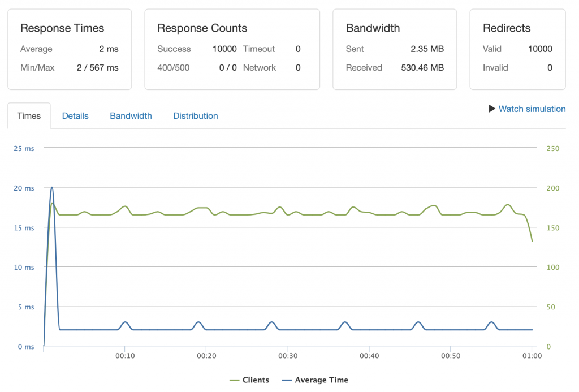
Task: Click the 20 ms axis label
Action: click(24, 188)
